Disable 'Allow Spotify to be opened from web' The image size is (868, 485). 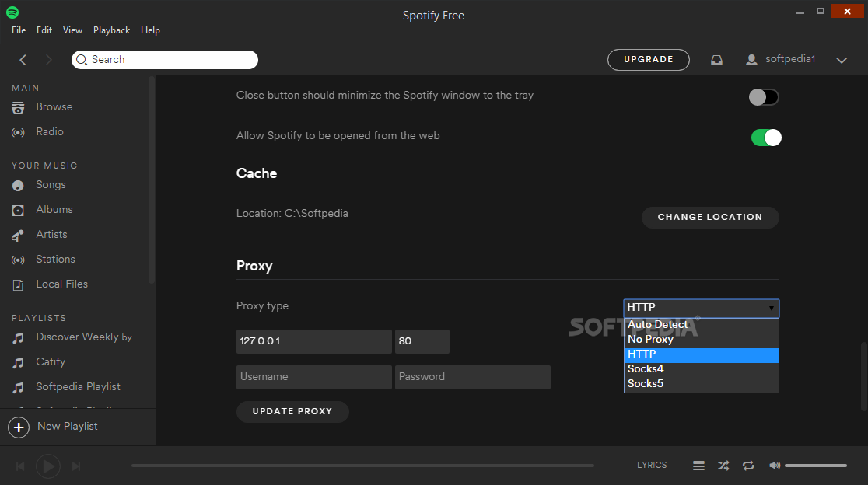click(765, 138)
